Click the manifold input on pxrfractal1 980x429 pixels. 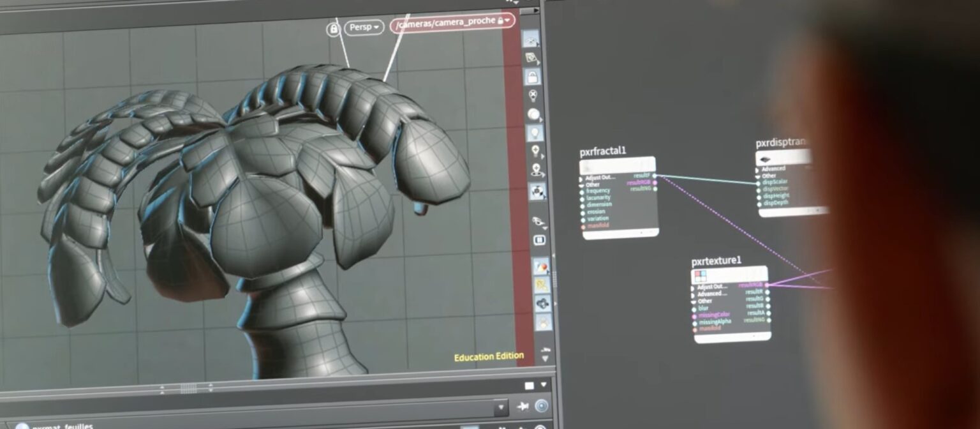tap(583, 226)
